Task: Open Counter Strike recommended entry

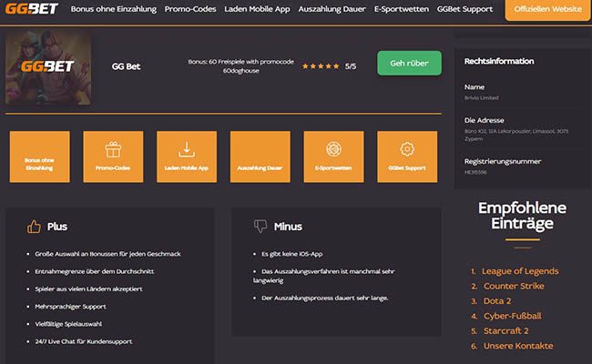Action: click(x=514, y=286)
